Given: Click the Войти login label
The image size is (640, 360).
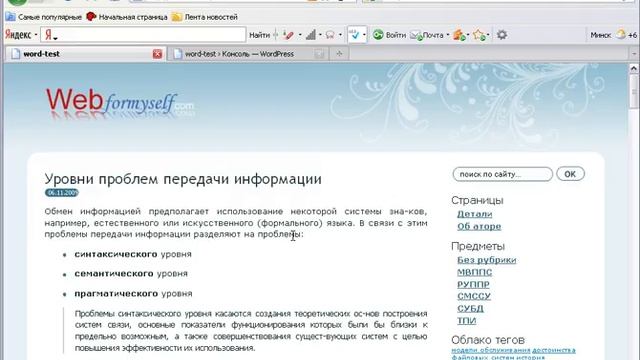Looking at the screenshot, I should pos(396,35).
